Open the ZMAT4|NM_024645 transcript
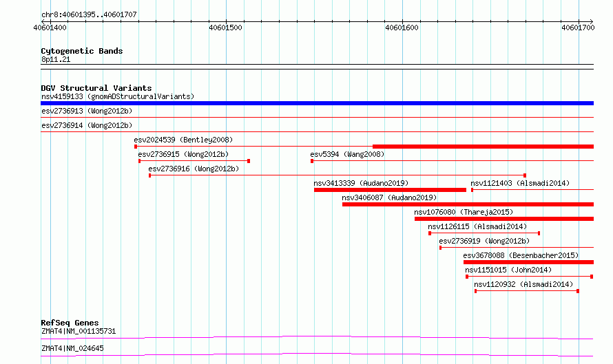The height and width of the screenshot is (364, 613). click(73, 348)
